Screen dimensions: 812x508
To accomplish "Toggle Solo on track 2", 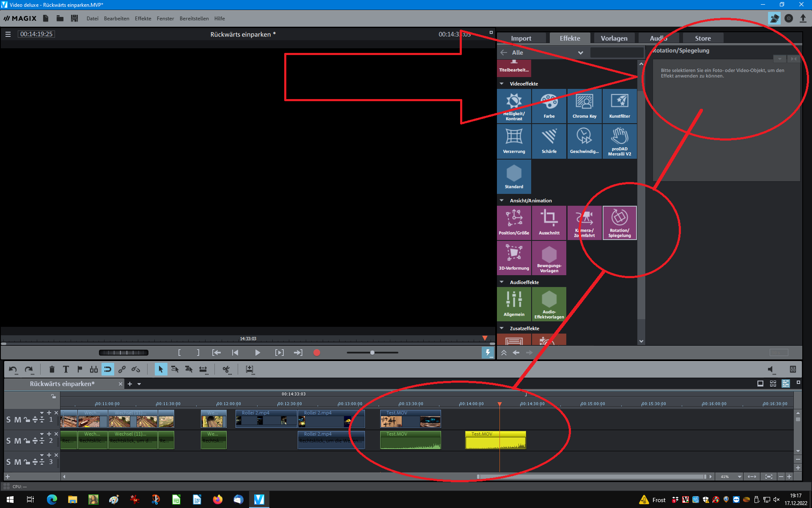I will click(8, 441).
